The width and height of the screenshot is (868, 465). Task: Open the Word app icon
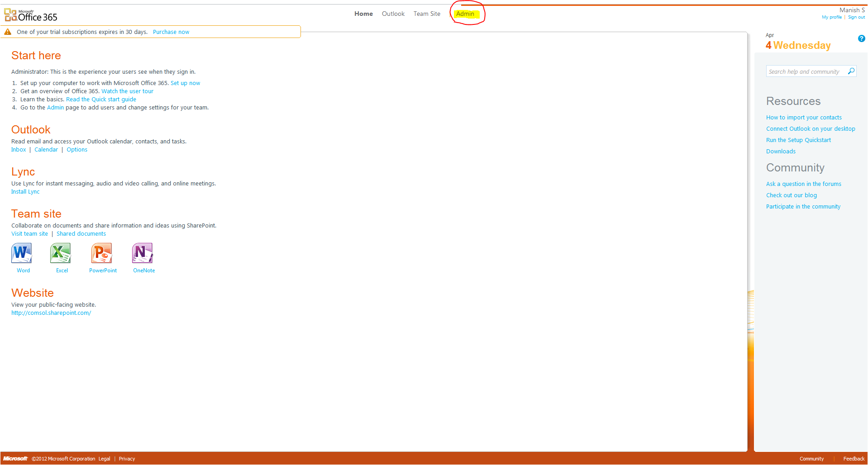point(22,253)
